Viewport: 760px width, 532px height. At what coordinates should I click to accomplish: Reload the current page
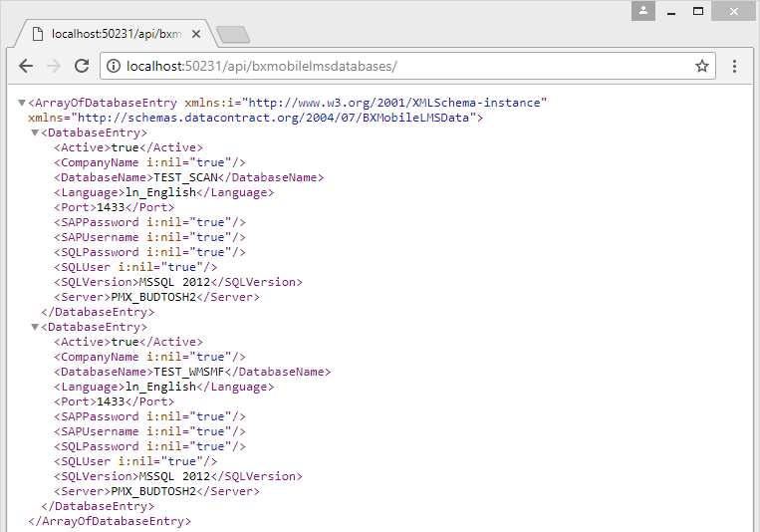[x=82, y=66]
